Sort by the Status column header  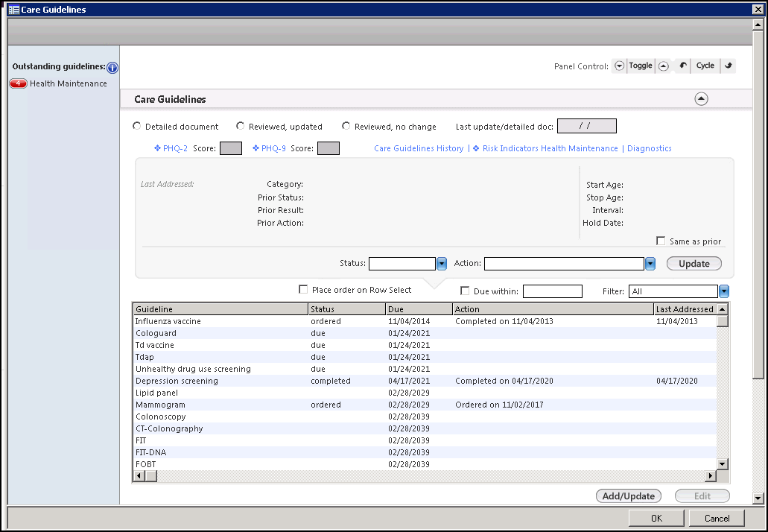click(347, 309)
